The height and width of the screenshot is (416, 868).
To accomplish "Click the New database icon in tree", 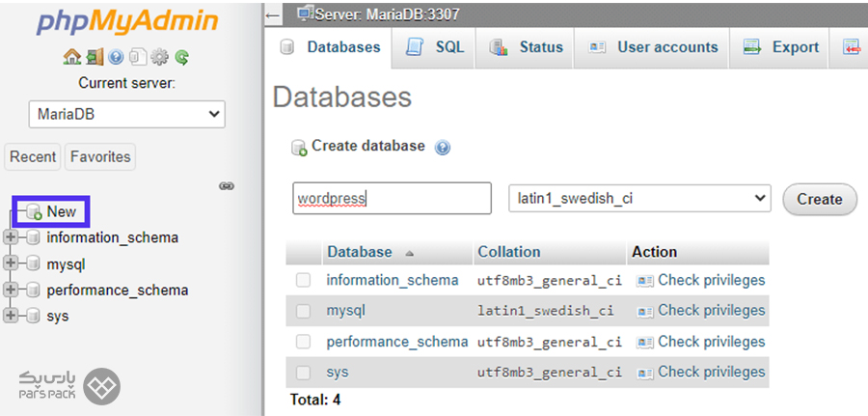I will point(35,211).
